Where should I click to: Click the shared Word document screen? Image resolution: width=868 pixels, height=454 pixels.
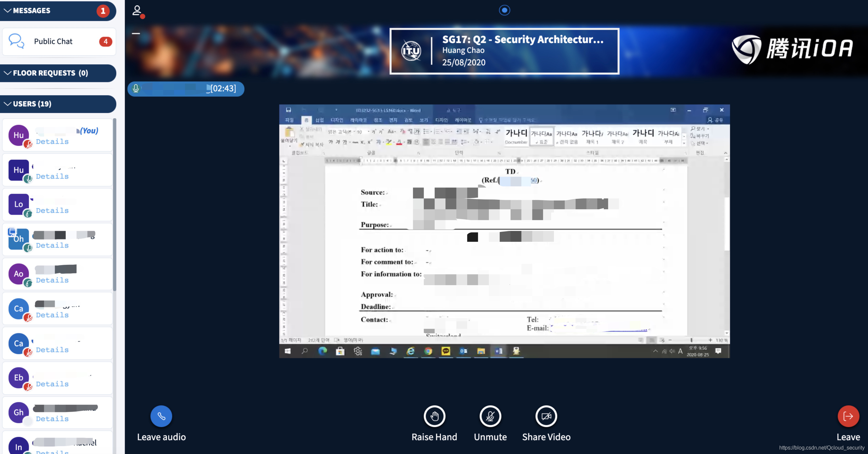(x=504, y=231)
